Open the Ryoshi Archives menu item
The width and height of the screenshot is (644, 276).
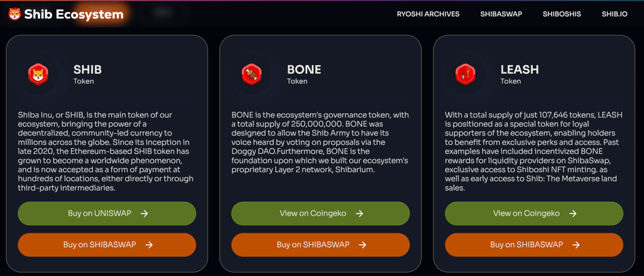pyautogui.click(x=428, y=14)
